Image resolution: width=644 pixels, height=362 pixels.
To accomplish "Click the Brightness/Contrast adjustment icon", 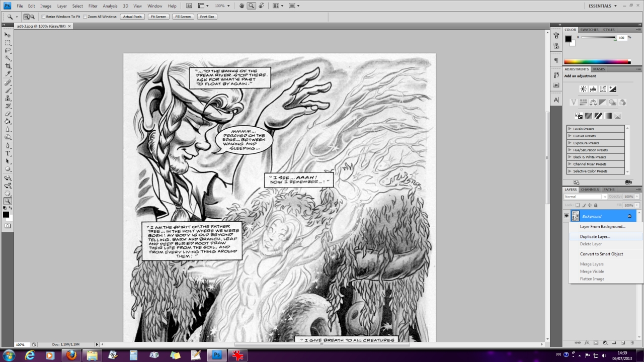I will 583,89.
